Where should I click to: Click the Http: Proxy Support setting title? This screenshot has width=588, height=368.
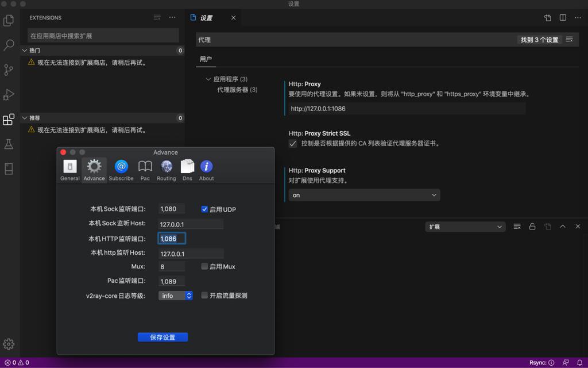pyautogui.click(x=317, y=170)
